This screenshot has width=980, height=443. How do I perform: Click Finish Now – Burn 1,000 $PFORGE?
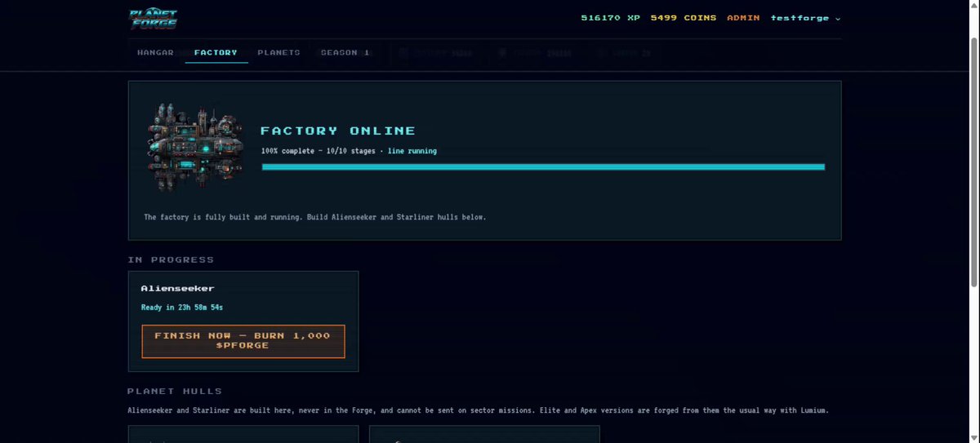tap(243, 341)
